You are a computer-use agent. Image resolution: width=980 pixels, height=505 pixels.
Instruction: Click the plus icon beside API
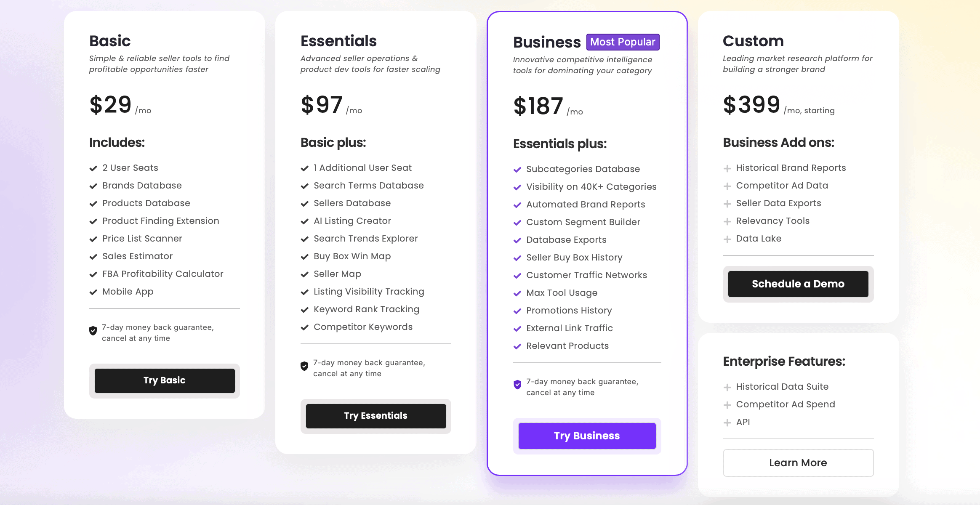tap(727, 423)
